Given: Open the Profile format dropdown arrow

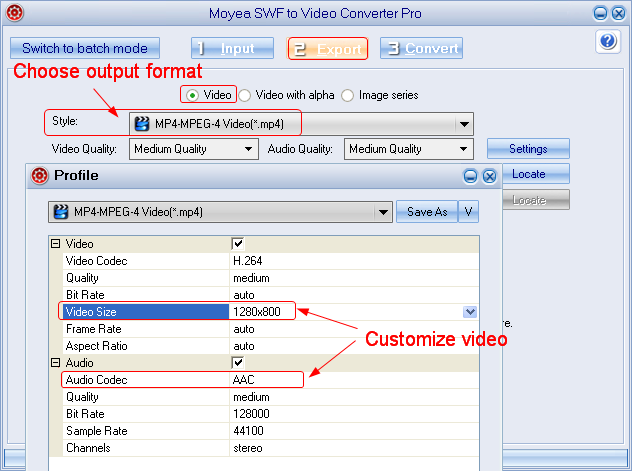Looking at the screenshot, I should [383, 212].
